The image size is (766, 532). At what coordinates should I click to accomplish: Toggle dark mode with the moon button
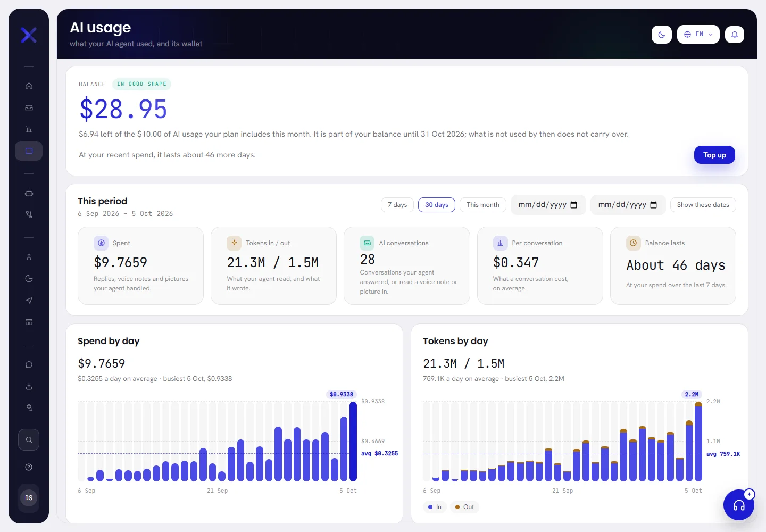click(x=662, y=35)
